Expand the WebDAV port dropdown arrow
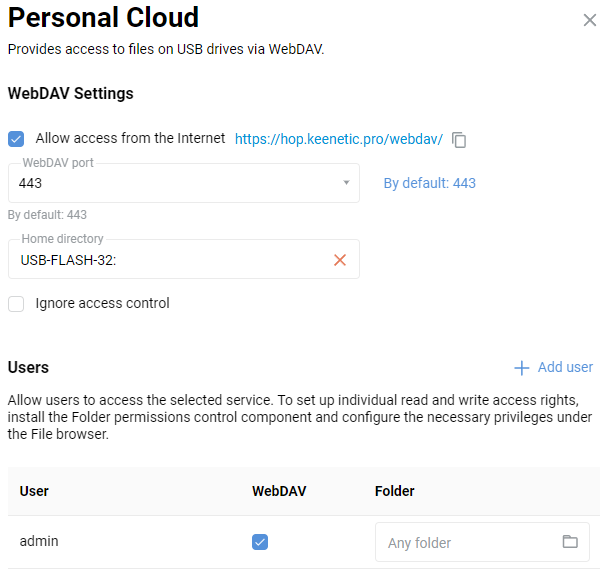The width and height of the screenshot is (606, 575). click(346, 183)
